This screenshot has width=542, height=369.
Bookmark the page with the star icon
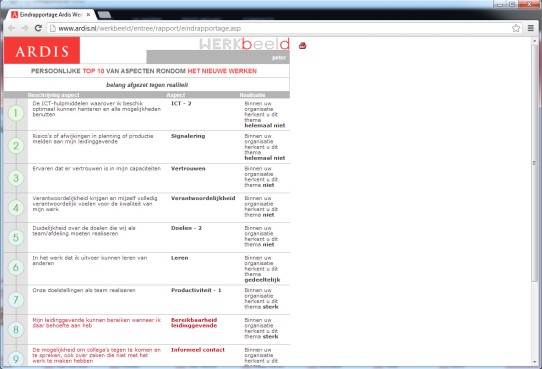tap(516, 28)
